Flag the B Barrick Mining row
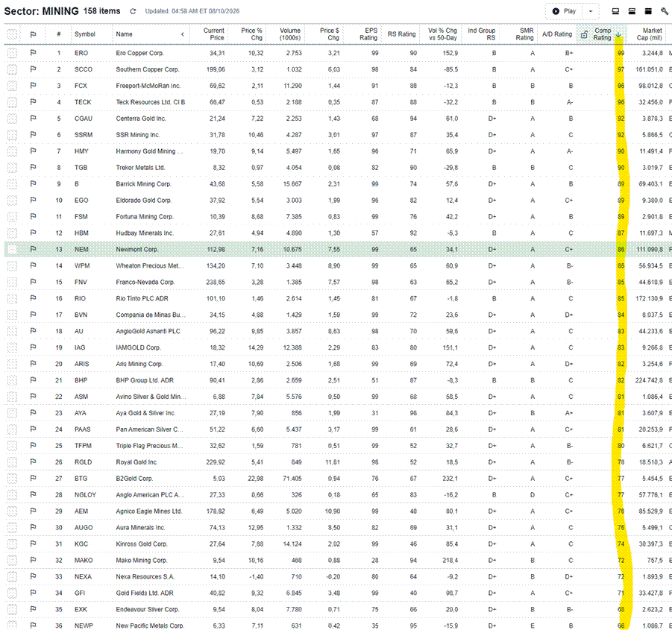672x630 pixels. coord(33,183)
